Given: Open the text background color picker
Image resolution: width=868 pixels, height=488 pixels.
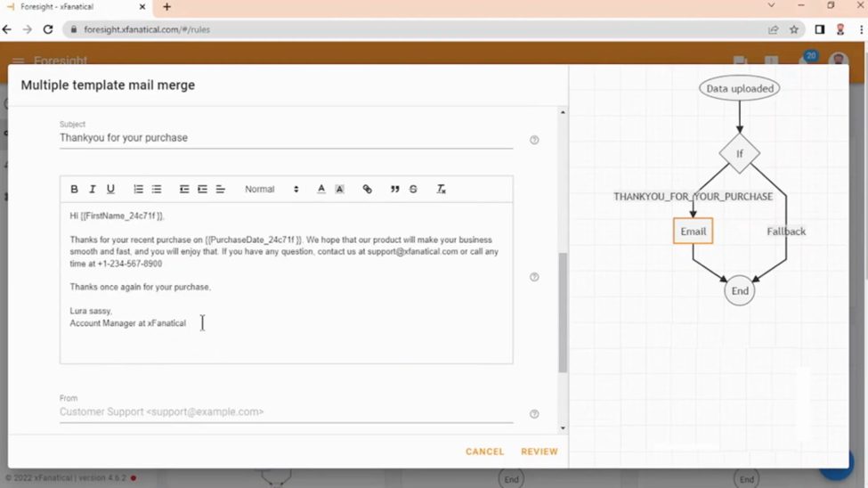Looking at the screenshot, I should pyautogui.click(x=339, y=189).
